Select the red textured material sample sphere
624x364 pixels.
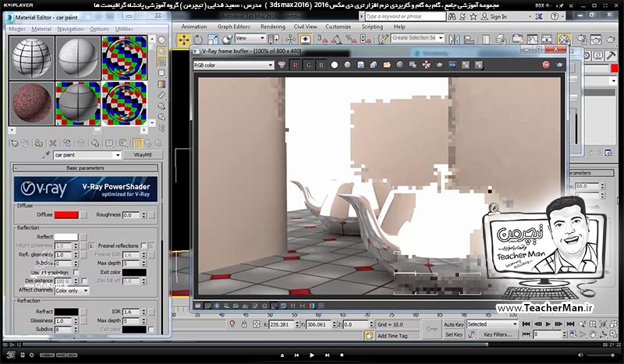coord(32,104)
